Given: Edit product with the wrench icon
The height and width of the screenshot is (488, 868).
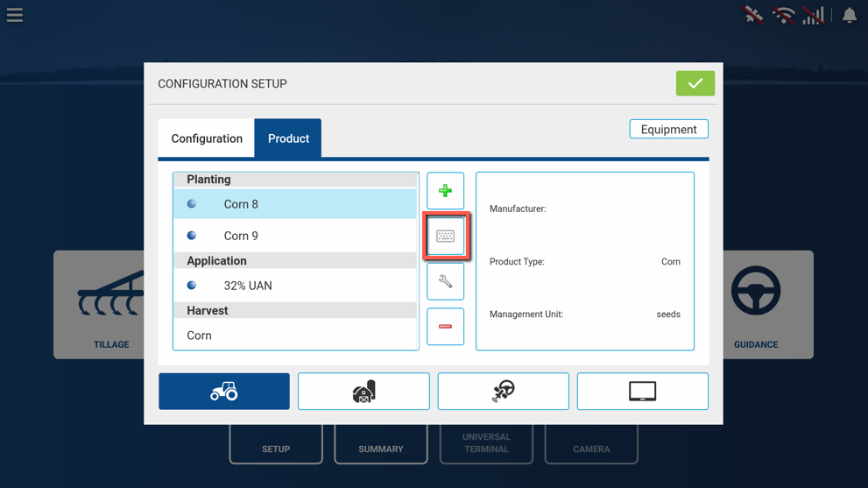Looking at the screenshot, I should click(445, 281).
